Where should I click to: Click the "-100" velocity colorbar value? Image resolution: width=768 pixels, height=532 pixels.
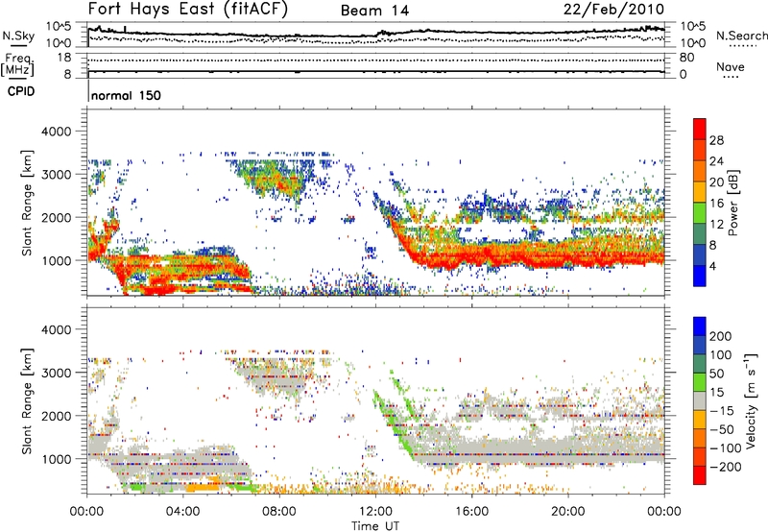point(725,448)
